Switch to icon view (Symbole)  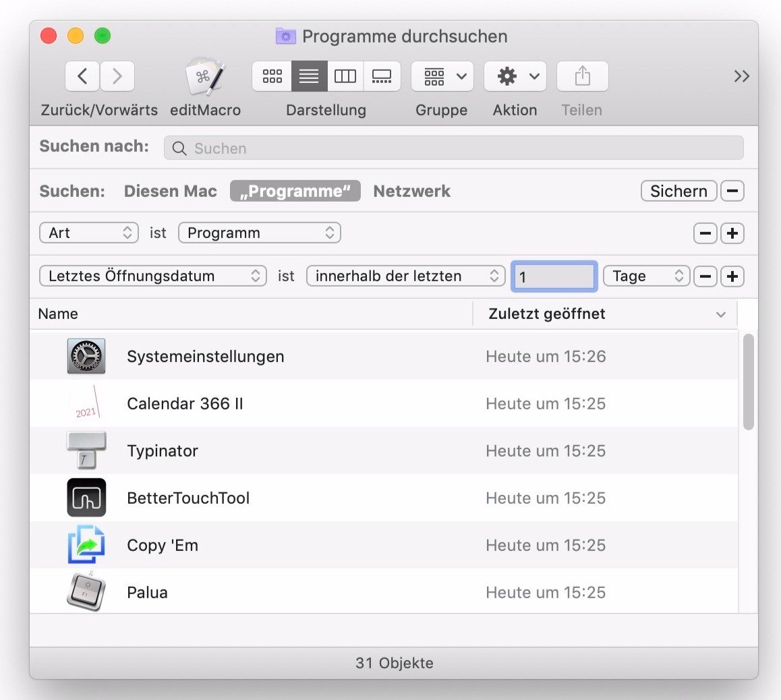[272, 76]
